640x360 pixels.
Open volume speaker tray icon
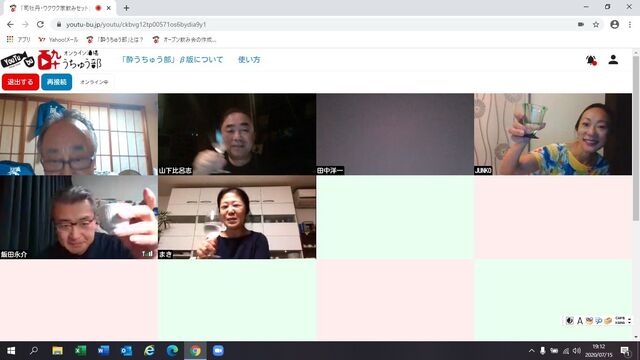[577, 351]
